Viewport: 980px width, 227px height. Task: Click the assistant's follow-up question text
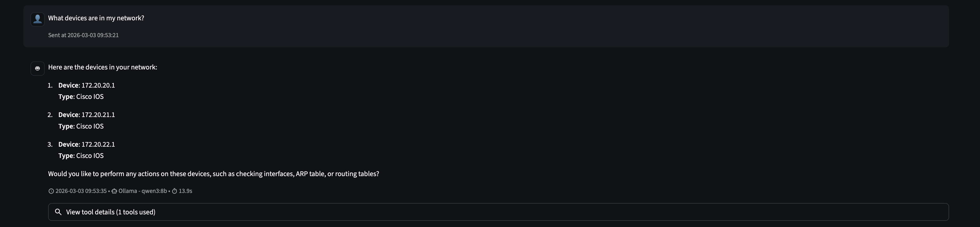pyautogui.click(x=214, y=173)
